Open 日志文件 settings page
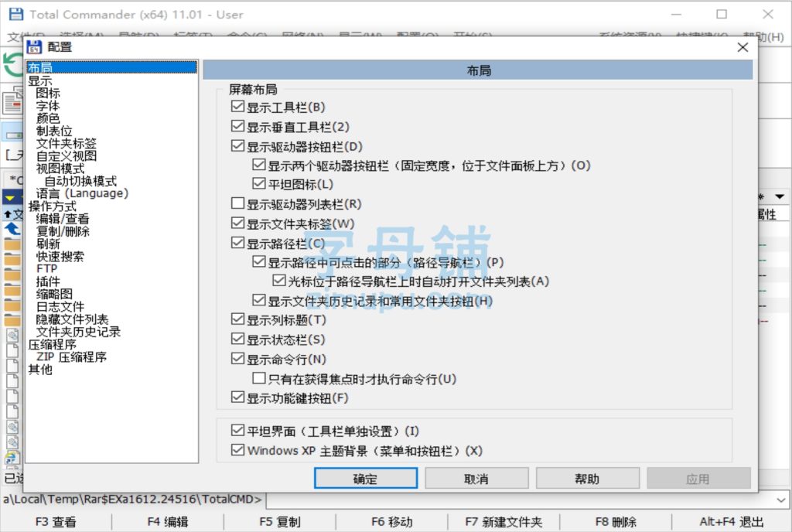This screenshot has width=792, height=532. click(x=60, y=306)
